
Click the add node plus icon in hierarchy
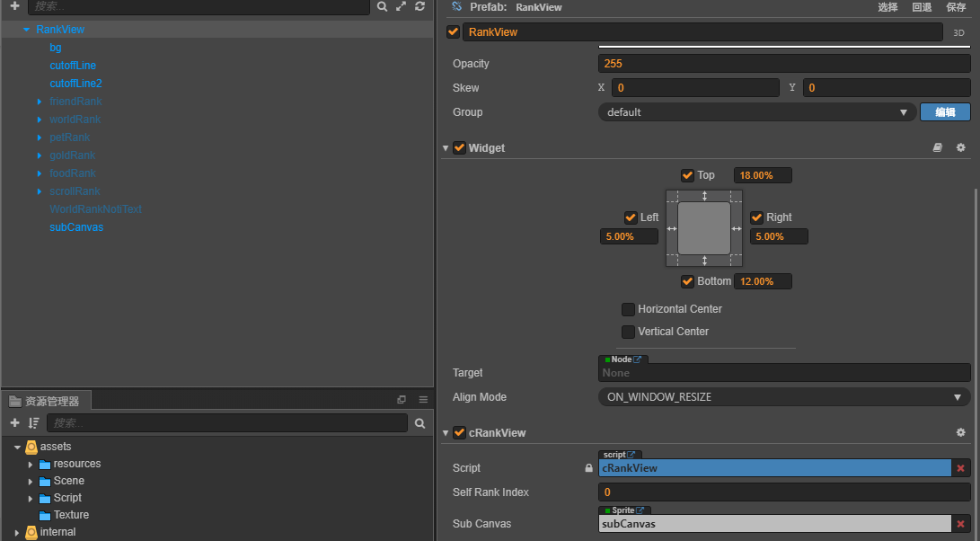coord(15,5)
